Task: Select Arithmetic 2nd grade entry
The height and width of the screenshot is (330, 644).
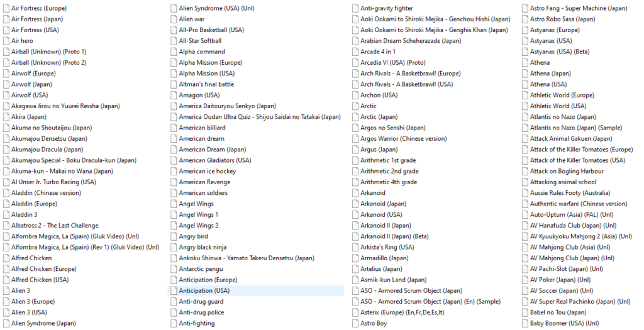Action: click(x=389, y=171)
